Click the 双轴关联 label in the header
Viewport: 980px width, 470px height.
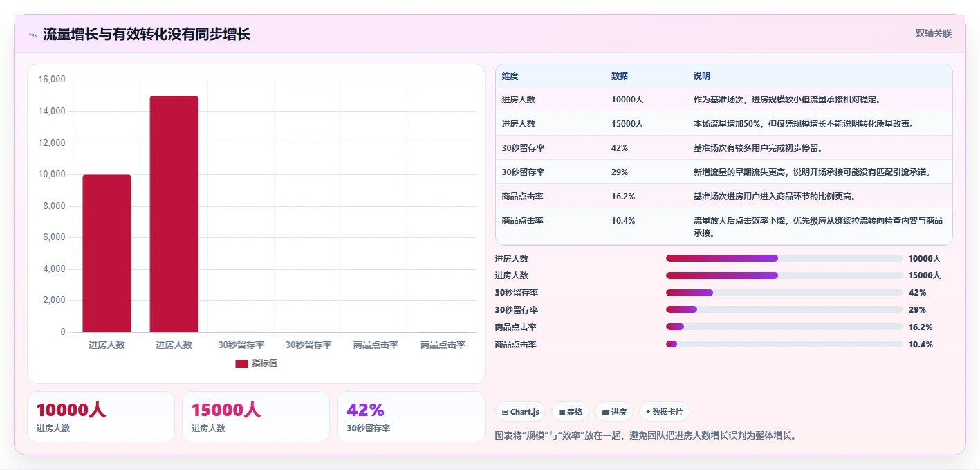click(x=934, y=33)
